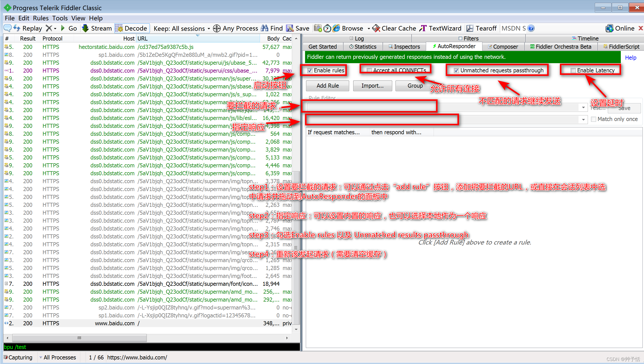
Task: Click the MSDN Search box
Action: (x=513, y=28)
